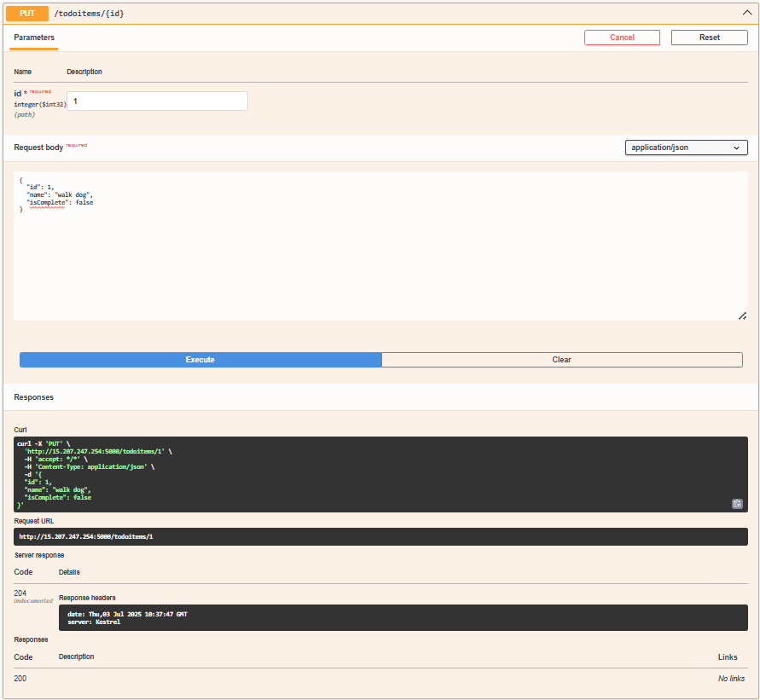Click the 204 server response code
The image size is (760, 700).
[x=20, y=593]
